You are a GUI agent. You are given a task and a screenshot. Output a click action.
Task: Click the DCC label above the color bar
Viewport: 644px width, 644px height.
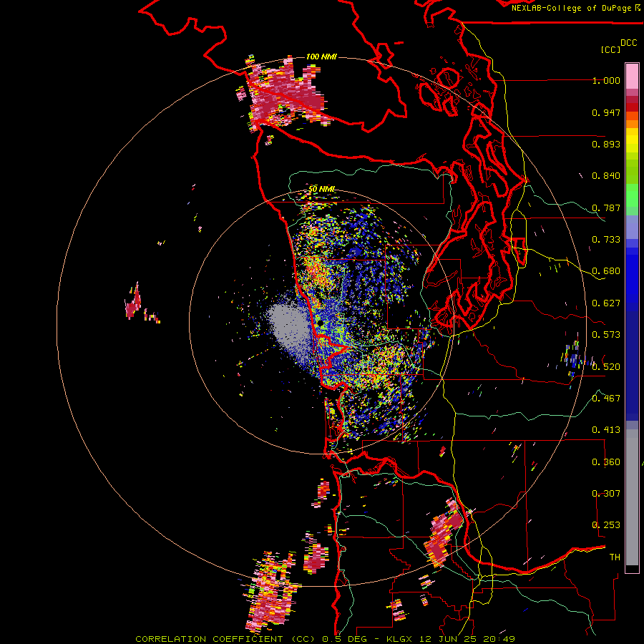point(628,43)
